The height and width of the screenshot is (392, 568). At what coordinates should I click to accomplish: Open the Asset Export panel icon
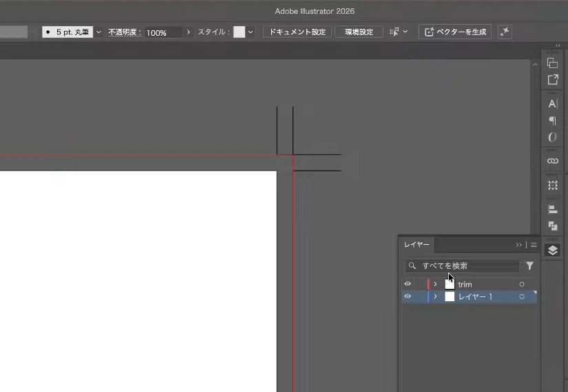coord(552,80)
